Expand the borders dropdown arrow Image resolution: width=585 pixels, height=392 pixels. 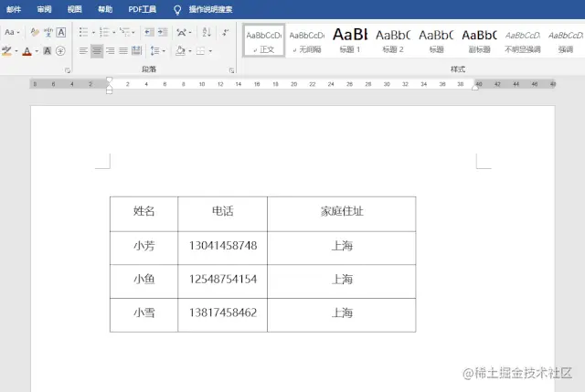(210, 51)
